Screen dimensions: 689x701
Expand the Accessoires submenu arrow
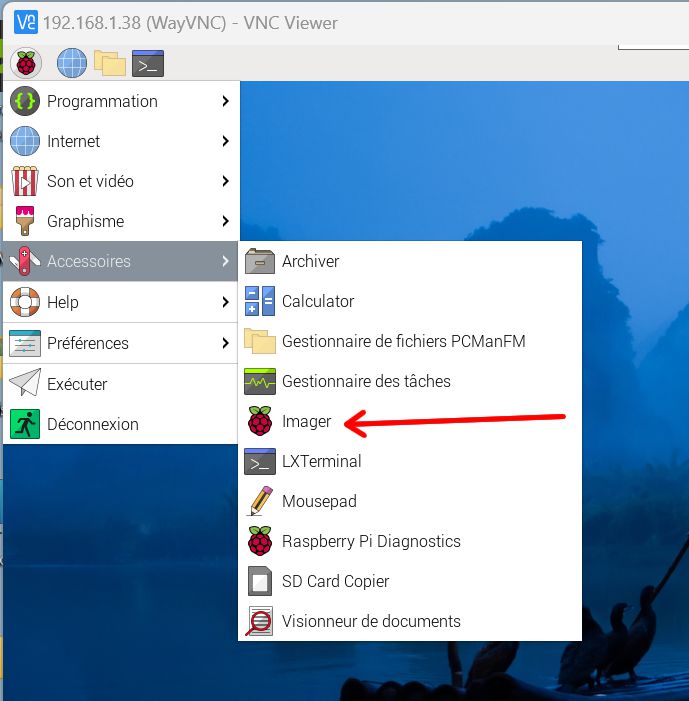click(x=225, y=261)
